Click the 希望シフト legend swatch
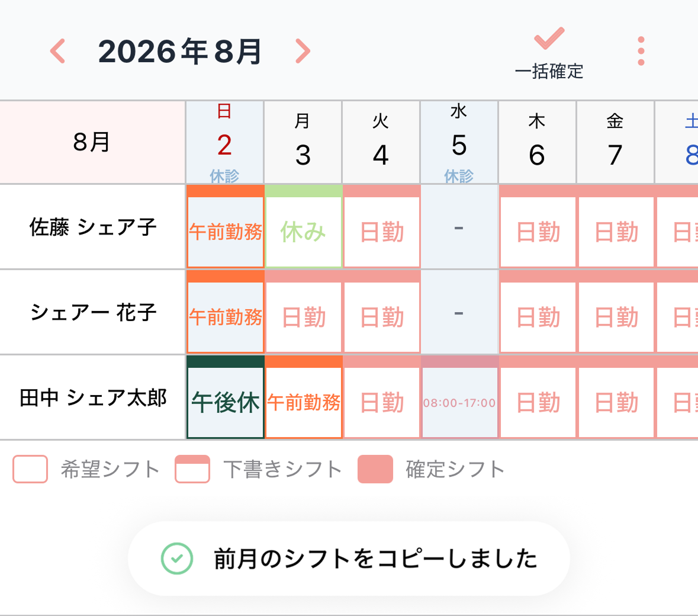This screenshot has height=616, width=698. tap(30, 469)
